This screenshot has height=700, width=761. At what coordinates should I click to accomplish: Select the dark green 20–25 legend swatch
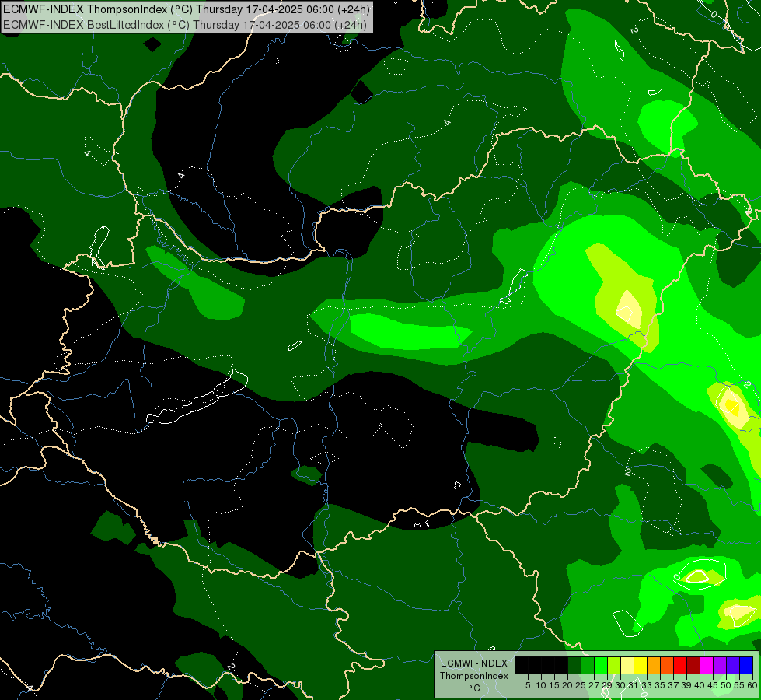click(x=574, y=665)
